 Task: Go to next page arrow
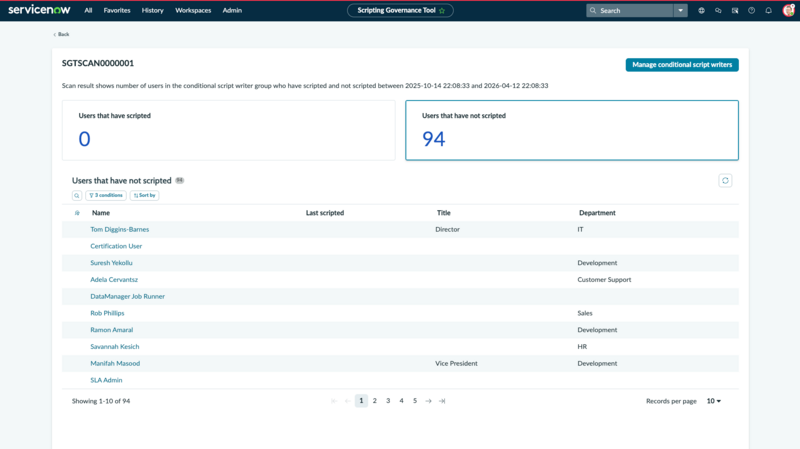coord(429,401)
